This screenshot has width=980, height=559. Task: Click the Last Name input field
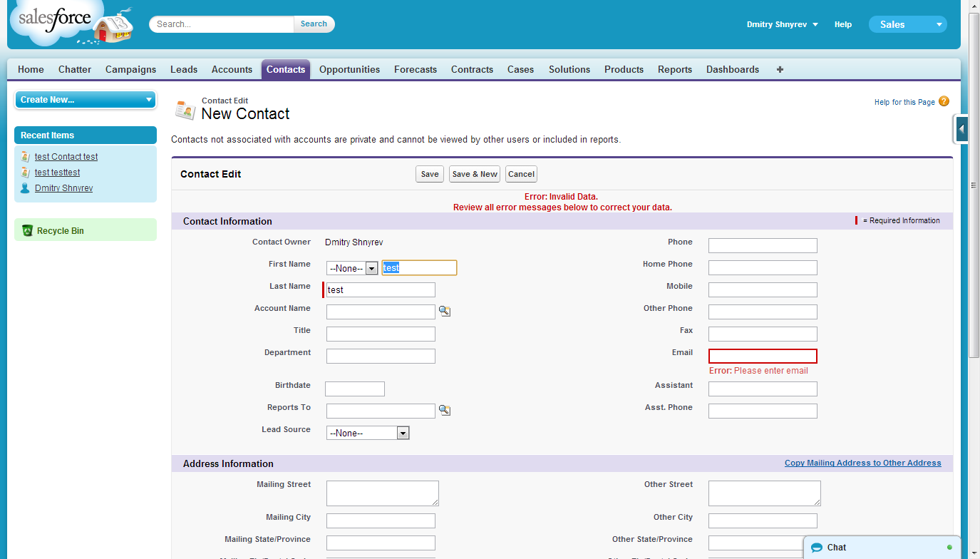point(381,289)
